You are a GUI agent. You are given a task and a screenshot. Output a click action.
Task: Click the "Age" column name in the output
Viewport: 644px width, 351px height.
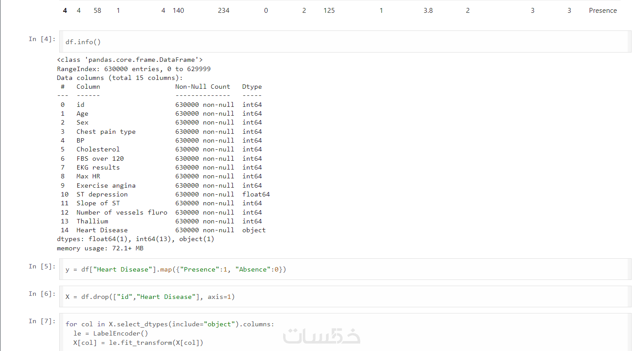point(82,113)
